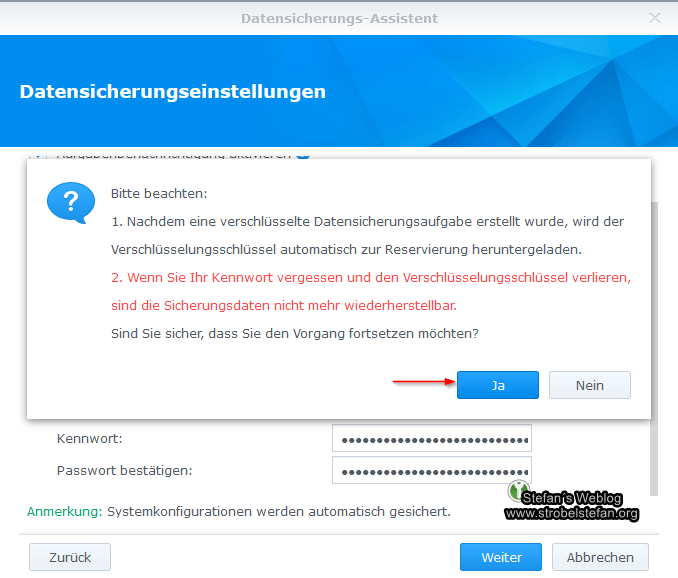Image resolution: width=678 pixels, height=578 pixels.
Task: Close the Datensicherungs-Assistent window
Action: [655, 18]
